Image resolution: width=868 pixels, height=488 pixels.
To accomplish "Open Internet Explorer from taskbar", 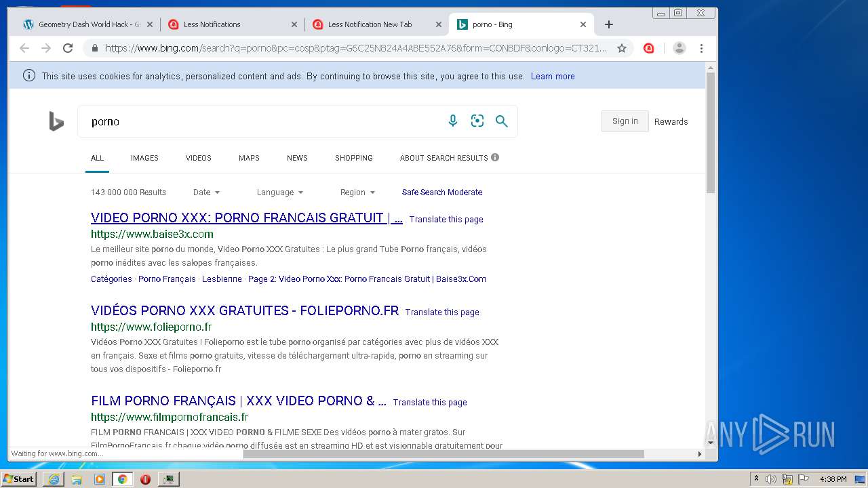I will tap(54, 479).
